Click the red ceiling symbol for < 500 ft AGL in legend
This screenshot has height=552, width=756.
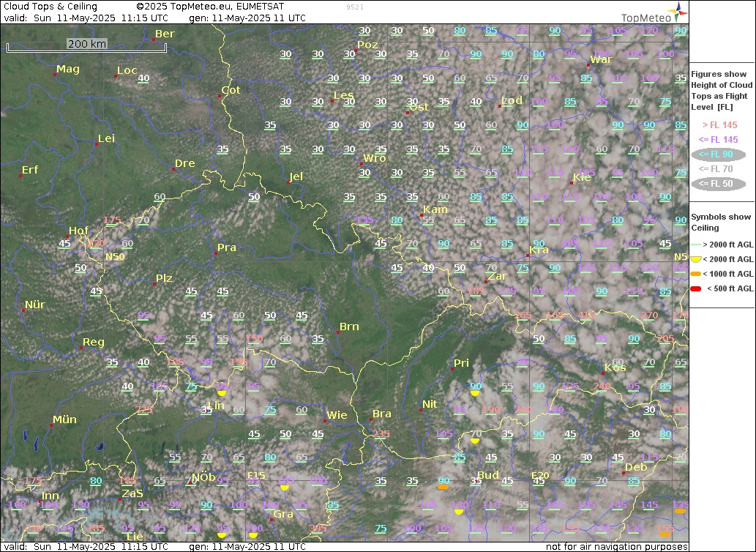coord(696,288)
